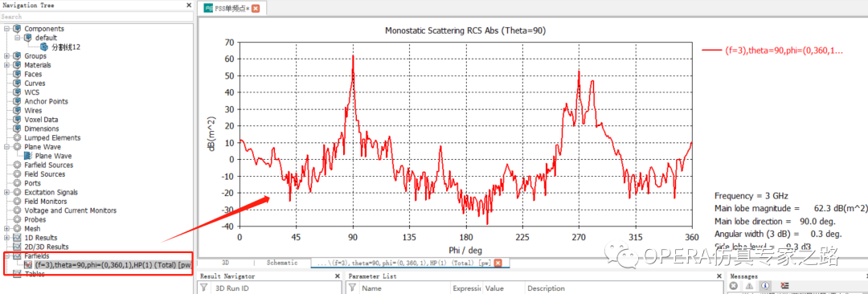
Task: Expand the 1D Results tree node
Action: pos(6,238)
